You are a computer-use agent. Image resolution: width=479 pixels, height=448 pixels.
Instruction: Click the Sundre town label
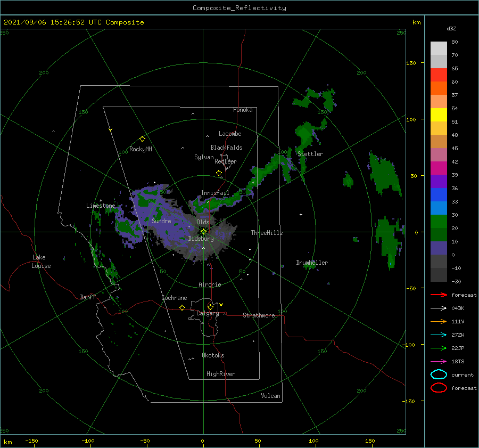tap(161, 221)
